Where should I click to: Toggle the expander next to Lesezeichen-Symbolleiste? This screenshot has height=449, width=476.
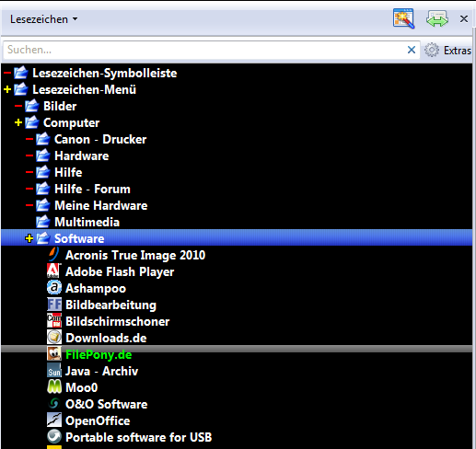[x=7, y=73]
